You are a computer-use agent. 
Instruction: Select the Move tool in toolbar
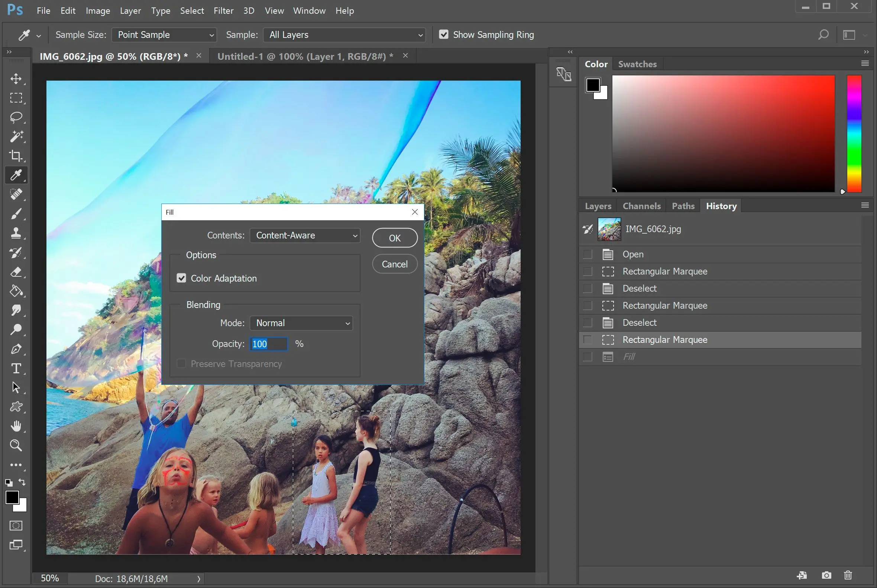pyautogui.click(x=16, y=78)
